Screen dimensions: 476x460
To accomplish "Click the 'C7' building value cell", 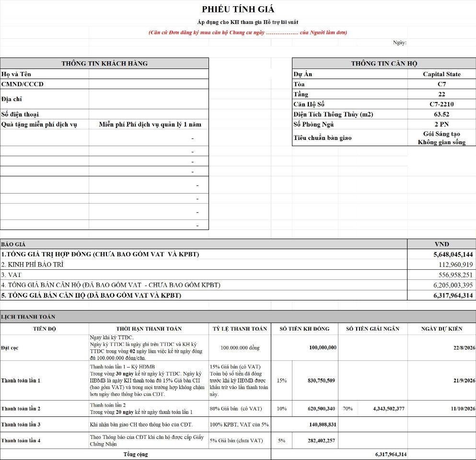I will point(441,84).
